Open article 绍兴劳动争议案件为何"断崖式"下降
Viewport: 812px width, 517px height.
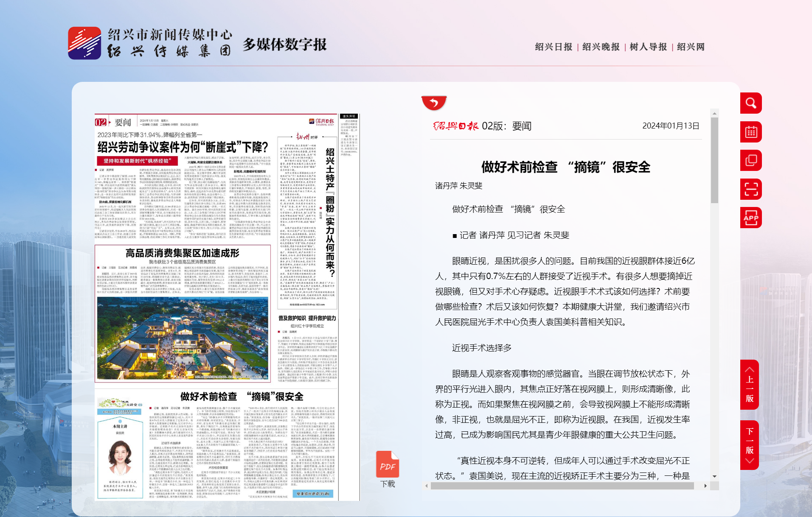[183, 147]
